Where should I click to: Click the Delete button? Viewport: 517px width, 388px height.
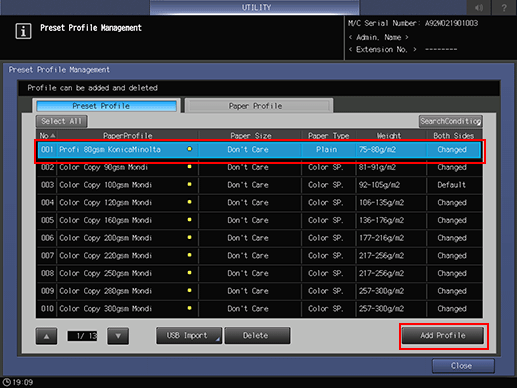coord(257,335)
